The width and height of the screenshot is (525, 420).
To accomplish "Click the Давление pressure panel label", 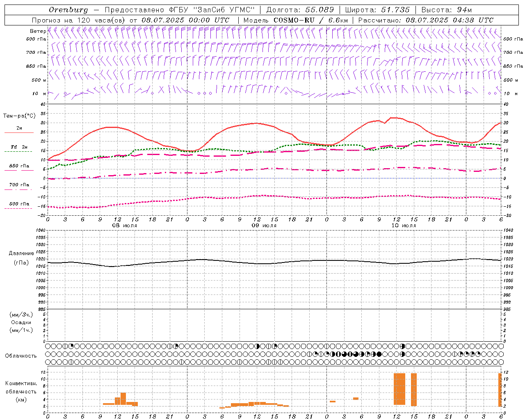I will [21, 253].
